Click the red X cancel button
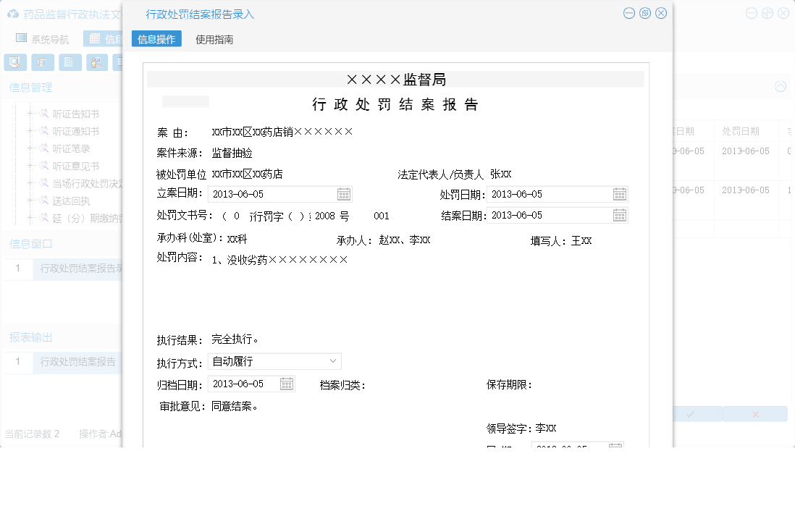This screenshot has height=532, width=795. click(x=754, y=413)
